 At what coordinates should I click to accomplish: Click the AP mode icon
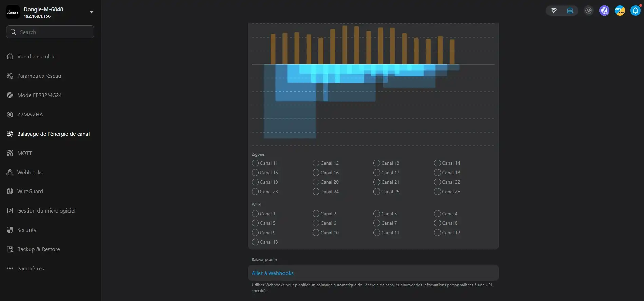point(588,11)
